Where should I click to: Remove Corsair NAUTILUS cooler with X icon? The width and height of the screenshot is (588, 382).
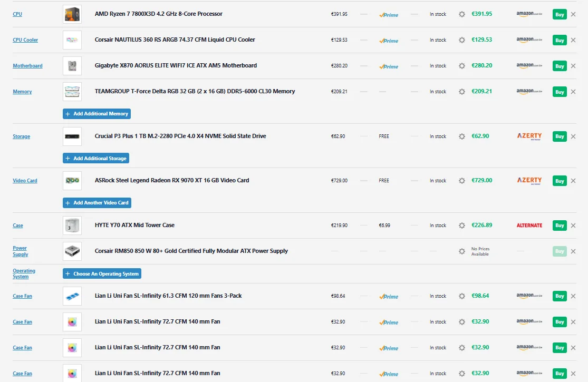point(573,40)
